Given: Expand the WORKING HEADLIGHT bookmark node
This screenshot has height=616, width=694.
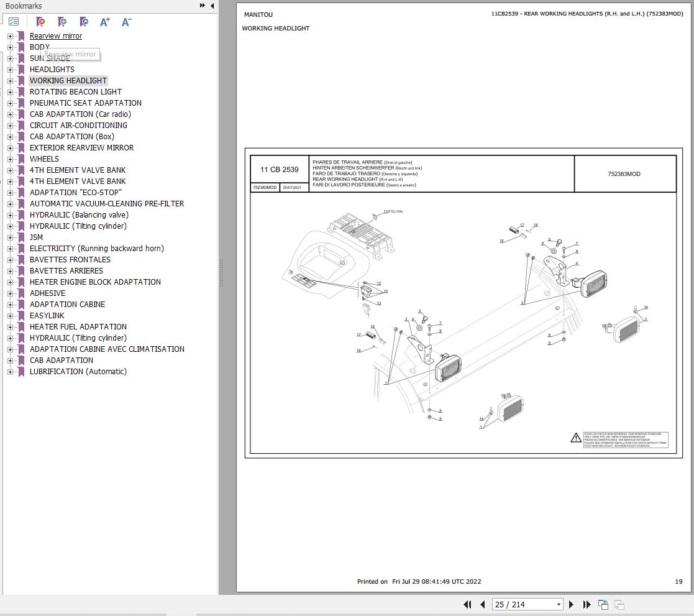Looking at the screenshot, I should [x=10, y=81].
